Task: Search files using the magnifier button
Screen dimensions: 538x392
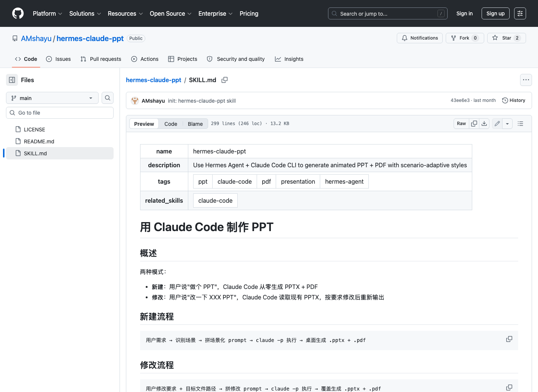Action: pos(108,98)
